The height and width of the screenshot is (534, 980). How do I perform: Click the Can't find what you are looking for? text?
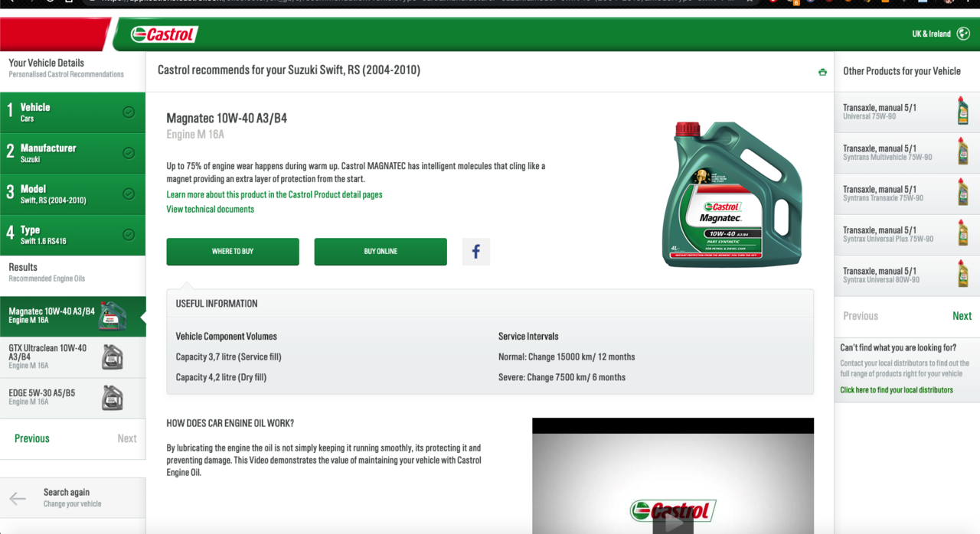898,348
